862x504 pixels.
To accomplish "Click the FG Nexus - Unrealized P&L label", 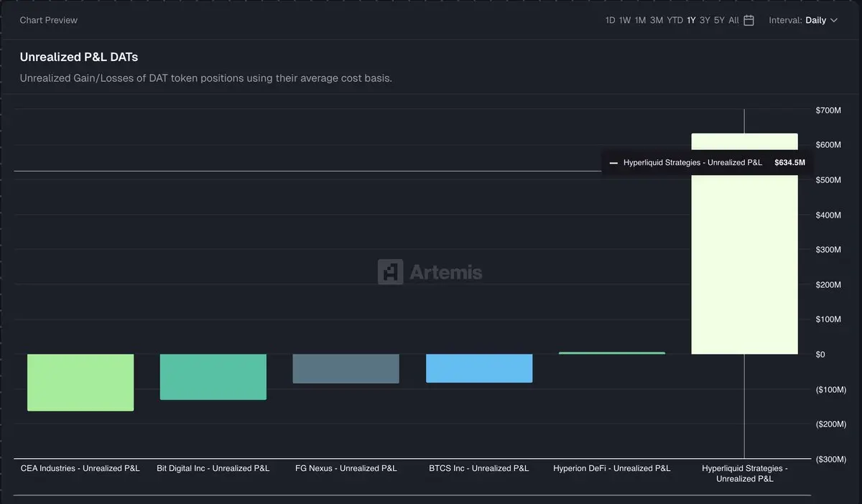I will click(346, 468).
